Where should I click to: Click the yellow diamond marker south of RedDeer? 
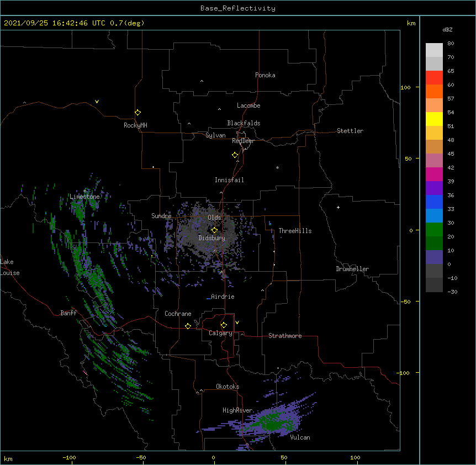point(235,155)
